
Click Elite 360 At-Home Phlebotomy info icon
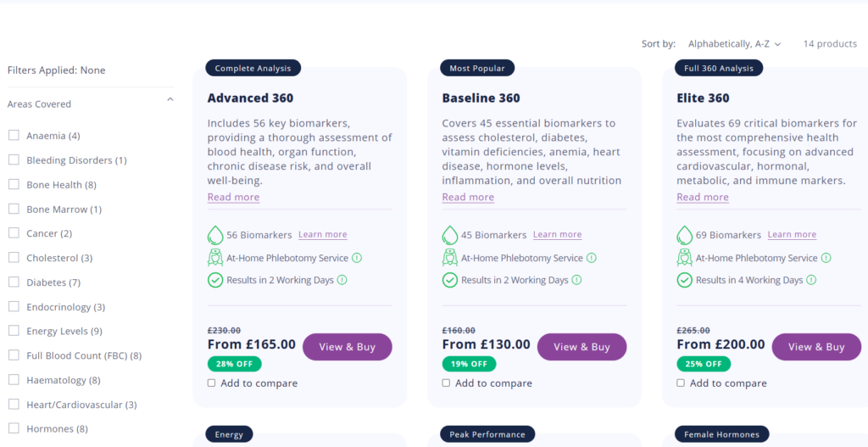[826, 258]
